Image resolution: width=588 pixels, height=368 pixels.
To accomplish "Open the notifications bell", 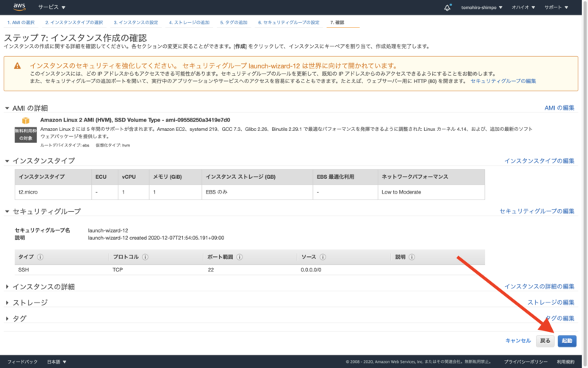I will [x=448, y=7].
